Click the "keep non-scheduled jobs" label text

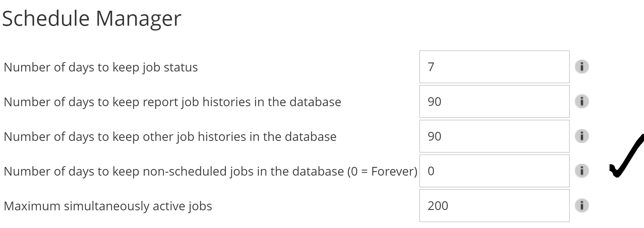(x=173, y=171)
